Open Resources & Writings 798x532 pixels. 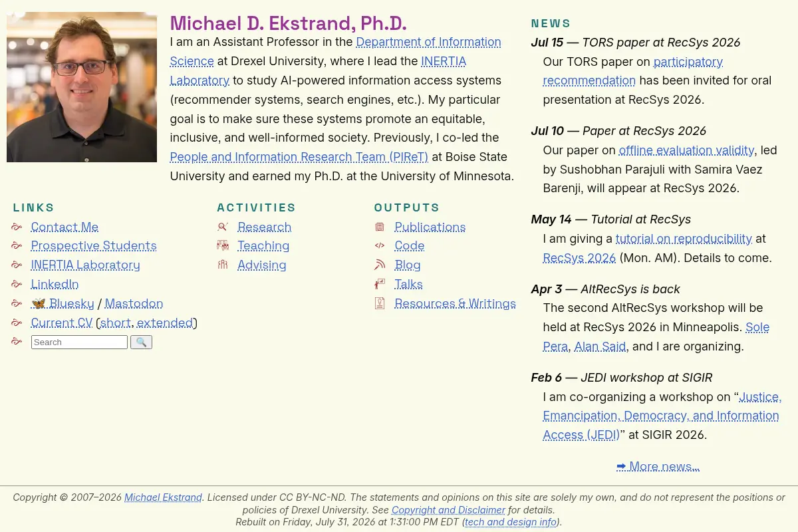[455, 303]
